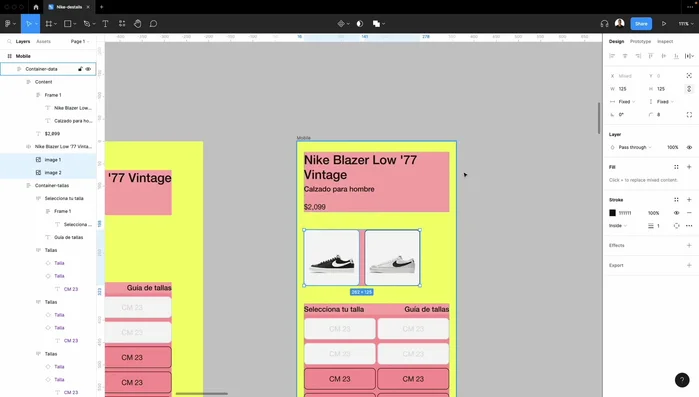Add a new fill
The height and width of the screenshot is (397, 699).
(689, 167)
